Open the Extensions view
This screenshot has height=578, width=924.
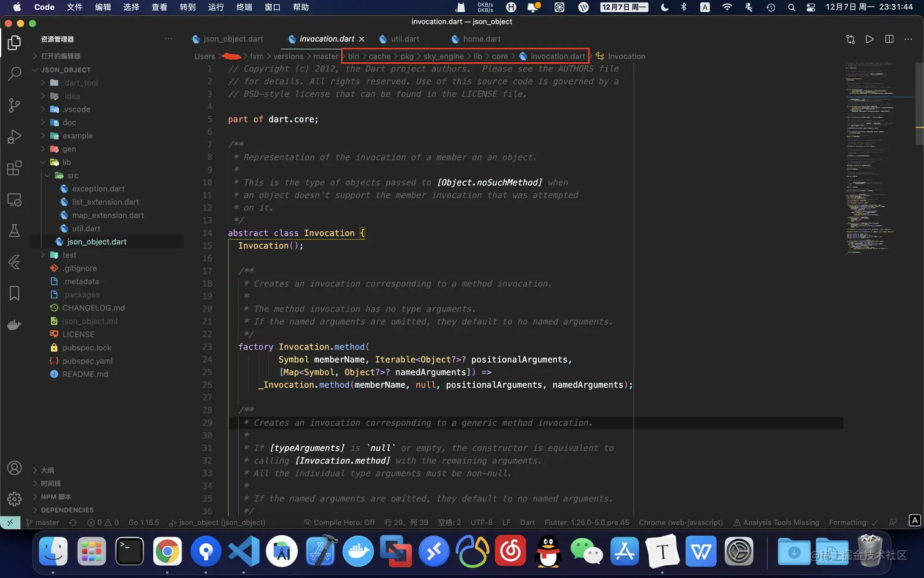point(14,168)
